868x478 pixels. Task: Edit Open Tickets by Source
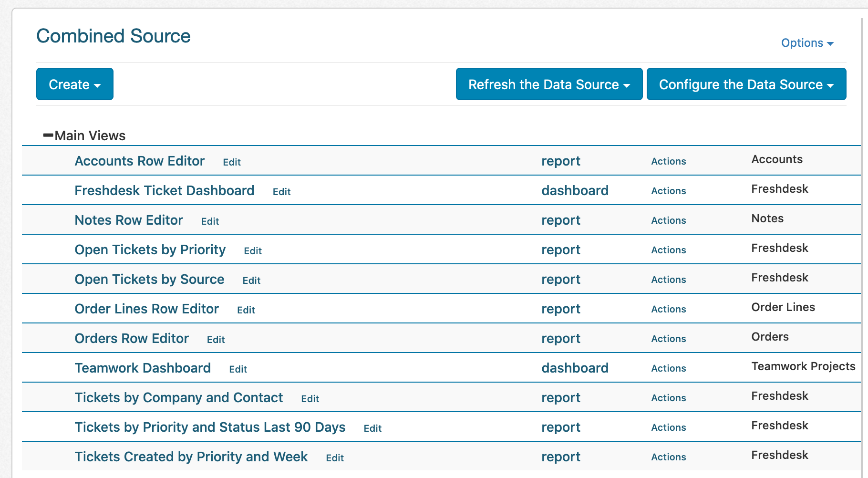pos(251,281)
